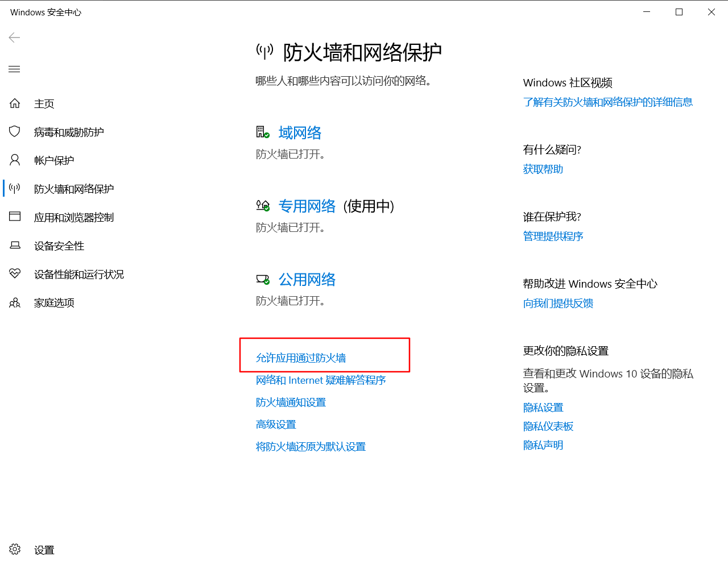Open the 主页 navigation item
Viewport: 728px width, 569px height.
[x=44, y=103]
